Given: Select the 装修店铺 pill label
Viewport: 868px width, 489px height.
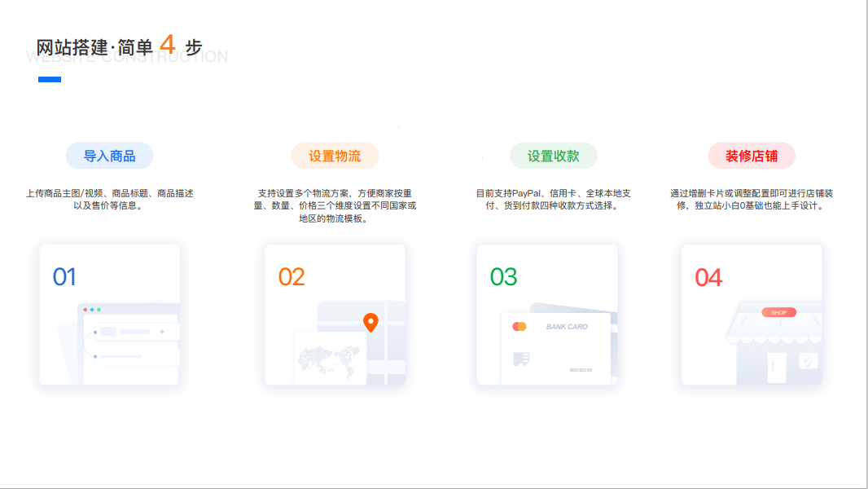Looking at the screenshot, I should pyautogui.click(x=751, y=156).
